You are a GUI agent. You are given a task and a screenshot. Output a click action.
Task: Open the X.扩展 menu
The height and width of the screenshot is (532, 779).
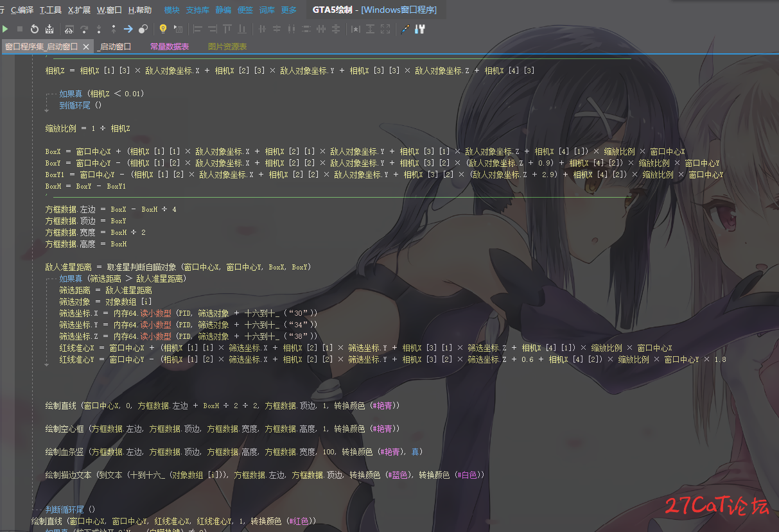point(80,10)
